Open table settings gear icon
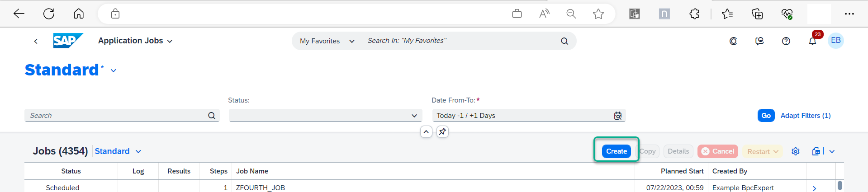The width and height of the screenshot is (868, 192). click(x=796, y=151)
